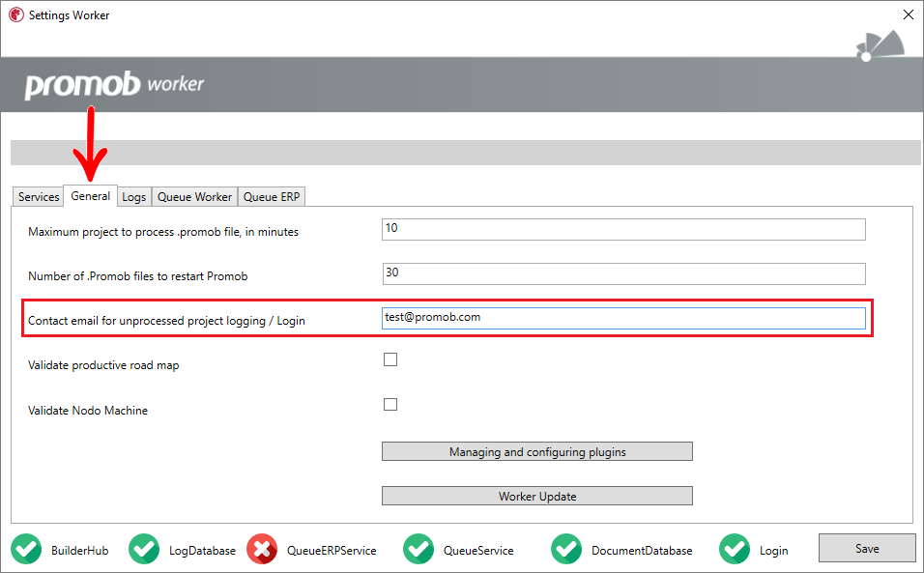Click the 'Validate productive road map' label

[103, 365]
